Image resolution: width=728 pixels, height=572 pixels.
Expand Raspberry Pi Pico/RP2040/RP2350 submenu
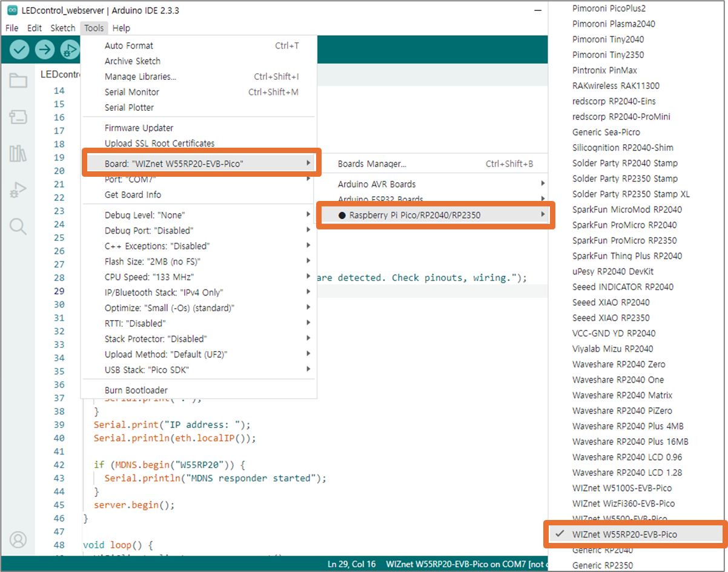click(x=436, y=214)
